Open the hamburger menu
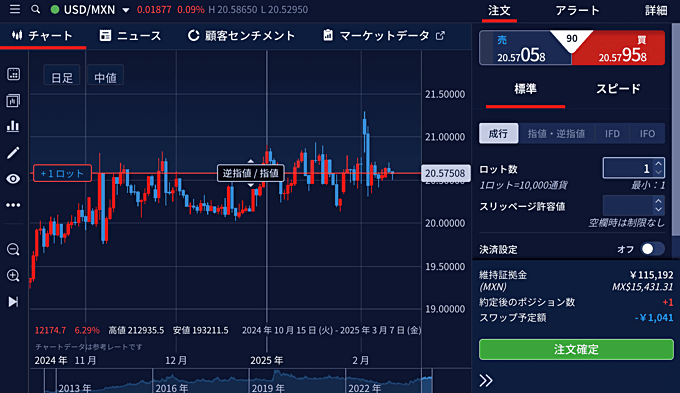 [x=15, y=9]
